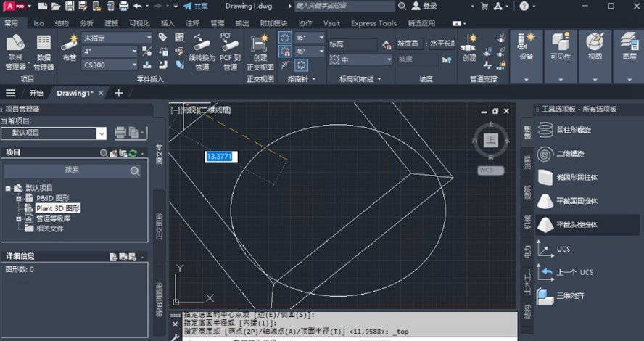Switch to the Express Tools tab

point(373,23)
